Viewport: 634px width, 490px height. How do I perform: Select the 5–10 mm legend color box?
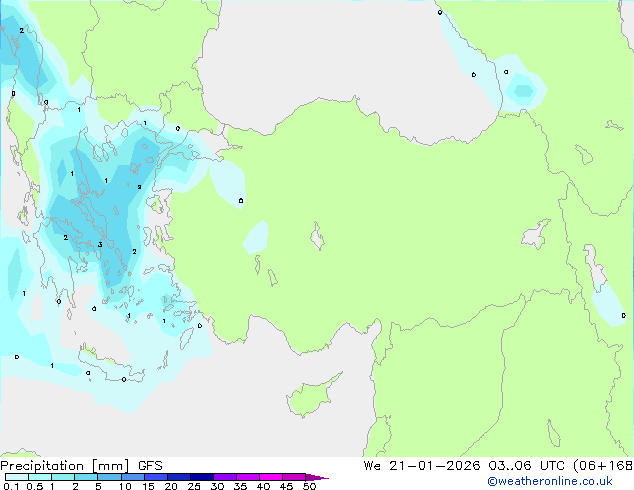(x=110, y=477)
